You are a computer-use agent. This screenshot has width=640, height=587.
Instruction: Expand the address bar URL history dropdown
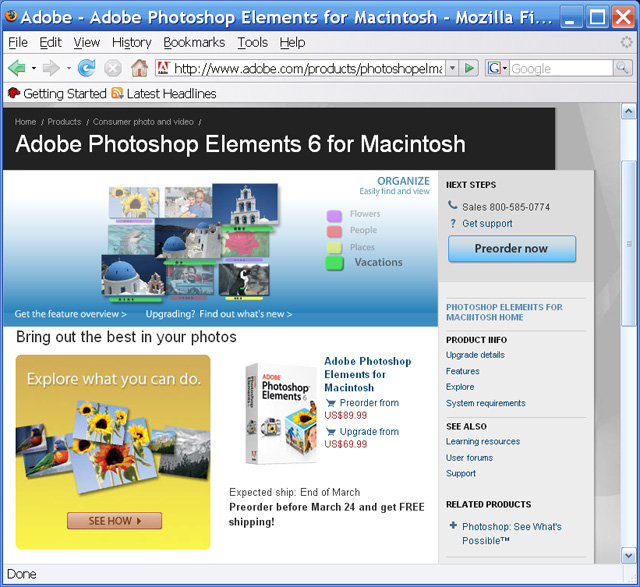point(452,68)
